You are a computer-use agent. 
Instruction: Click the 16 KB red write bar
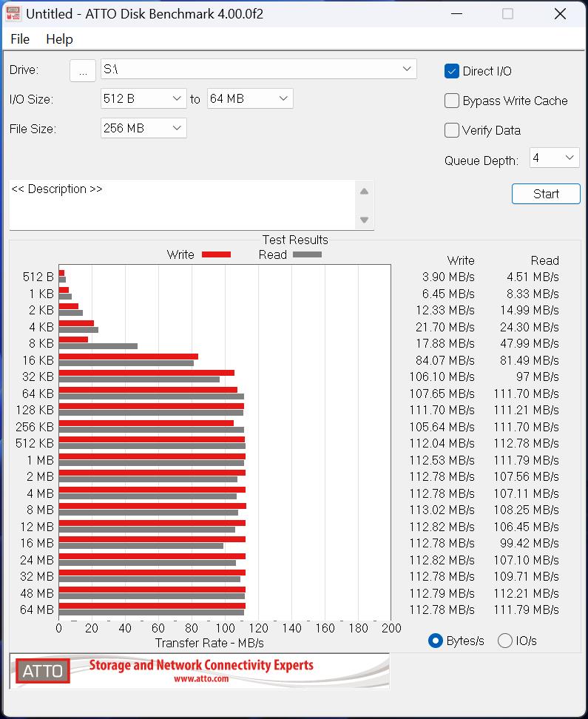pyautogui.click(x=129, y=357)
